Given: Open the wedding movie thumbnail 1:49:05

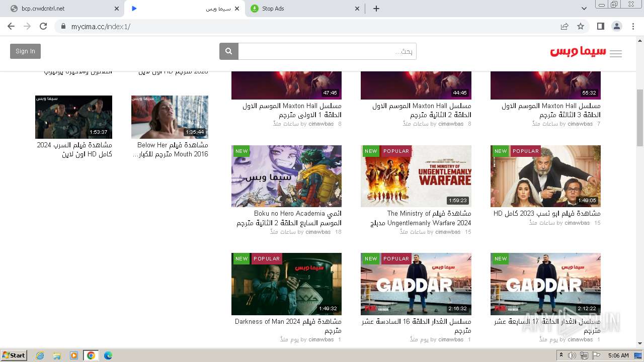Looking at the screenshot, I should [545, 176].
